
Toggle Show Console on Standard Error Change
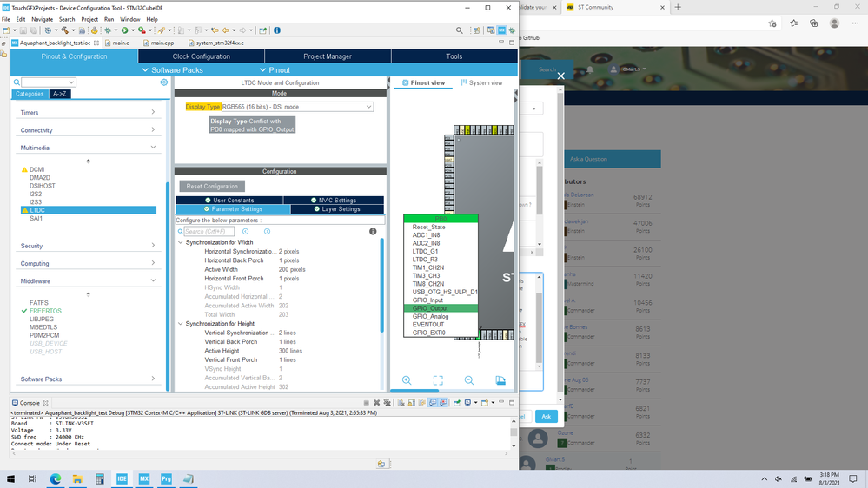pos(443,403)
